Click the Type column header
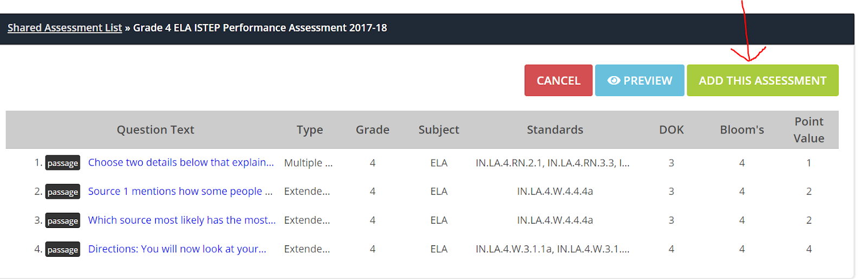Screen dimensions: 868x279 point(310,130)
